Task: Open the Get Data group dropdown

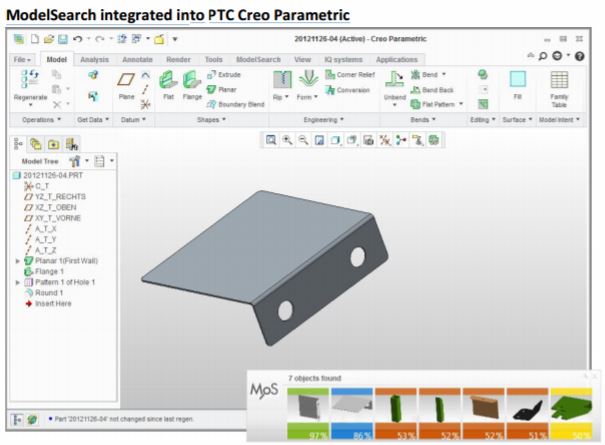Action: coord(93,120)
